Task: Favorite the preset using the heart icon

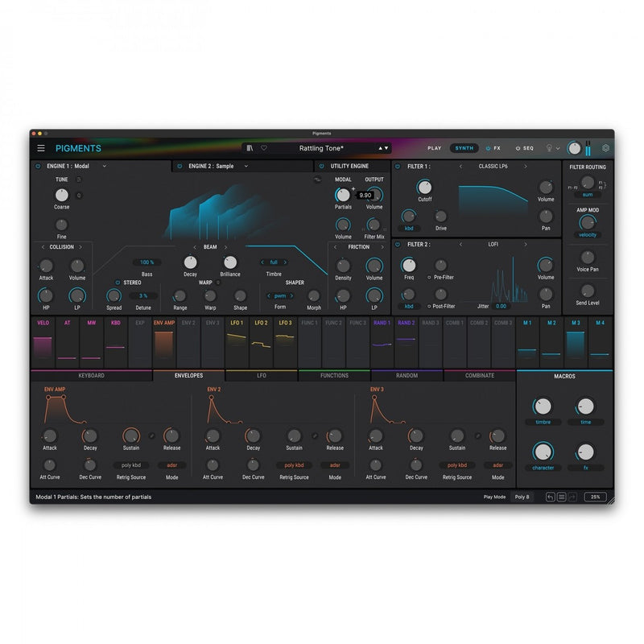Action: click(x=264, y=148)
